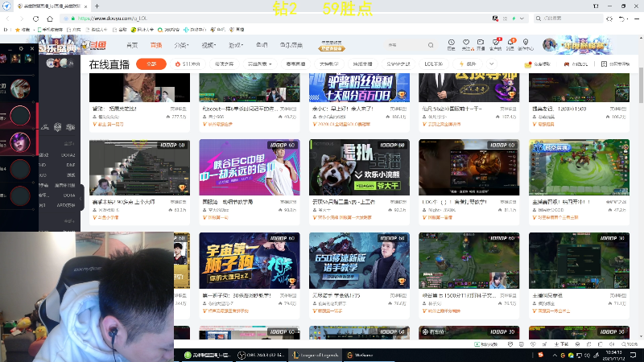Open the star favorites bookmark

coord(23,30)
